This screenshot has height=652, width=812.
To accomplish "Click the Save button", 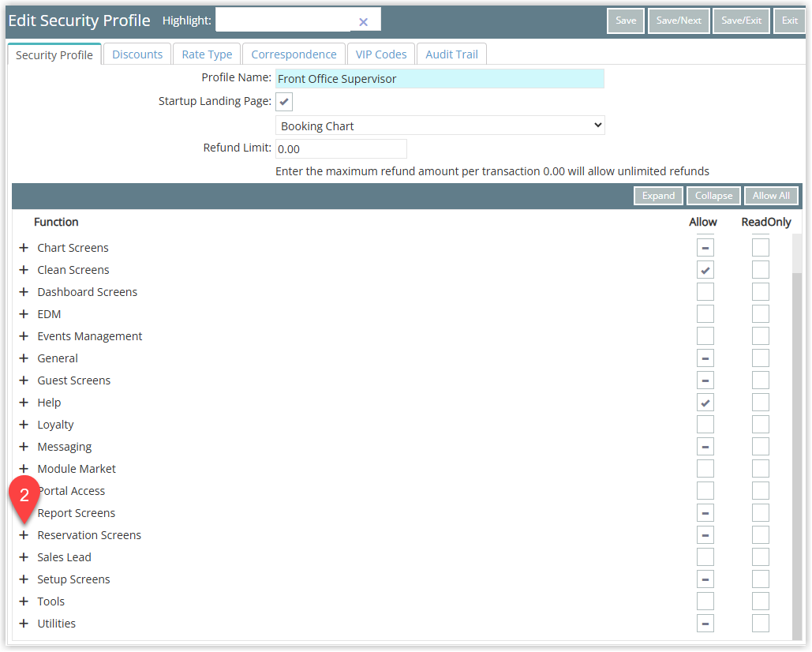I will 626,21.
